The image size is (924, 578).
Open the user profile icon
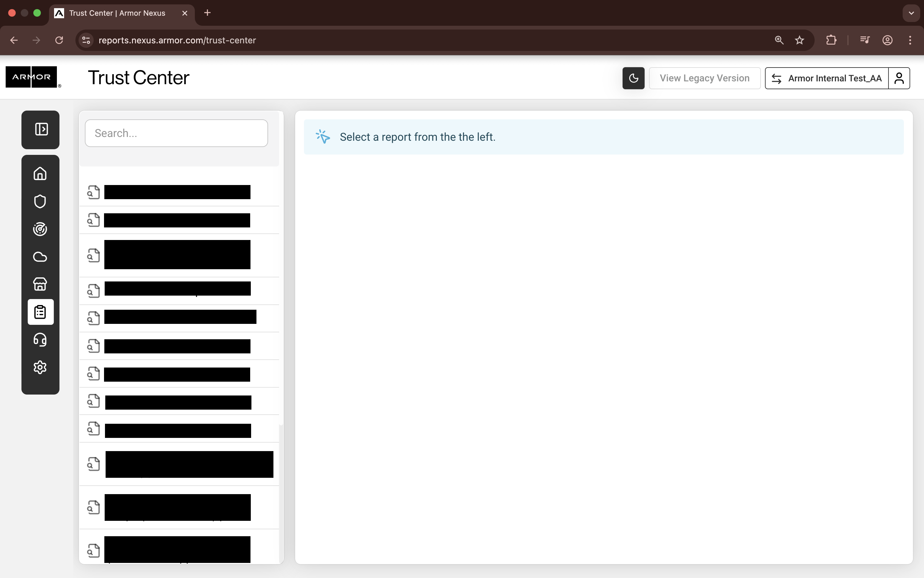(899, 78)
